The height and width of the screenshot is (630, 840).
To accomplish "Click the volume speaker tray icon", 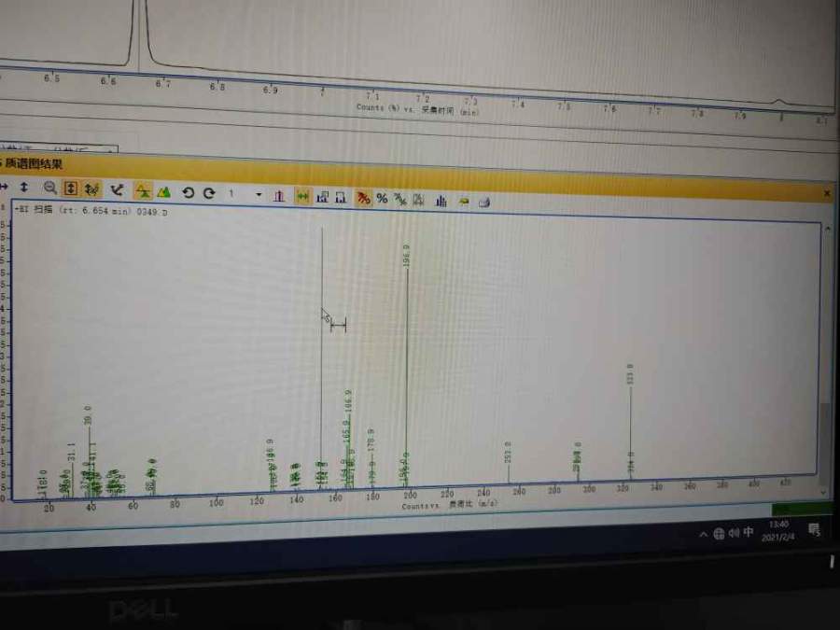I will coord(734,533).
